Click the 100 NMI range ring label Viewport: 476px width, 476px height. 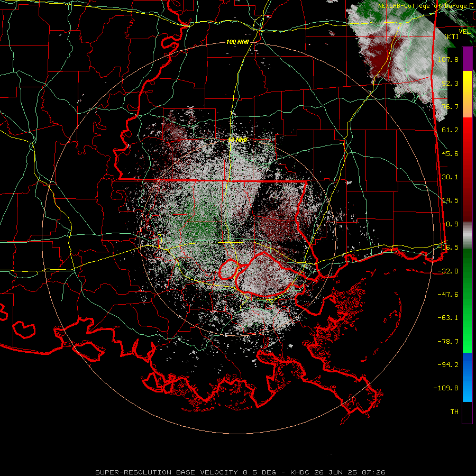(x=237, y=42)
